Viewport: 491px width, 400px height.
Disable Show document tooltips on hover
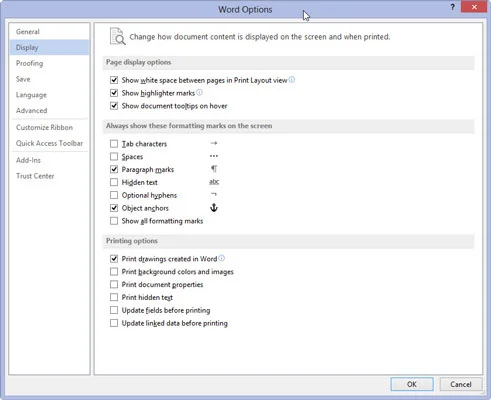114,106
